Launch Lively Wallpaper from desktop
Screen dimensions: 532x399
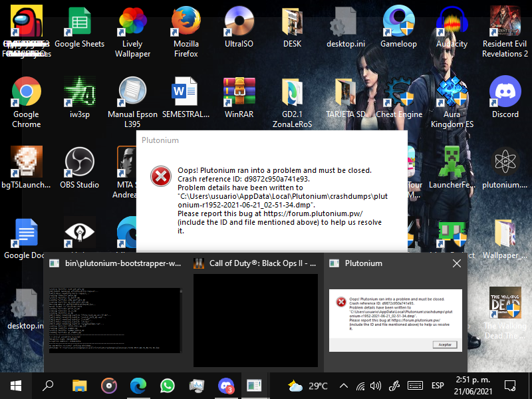132,31
